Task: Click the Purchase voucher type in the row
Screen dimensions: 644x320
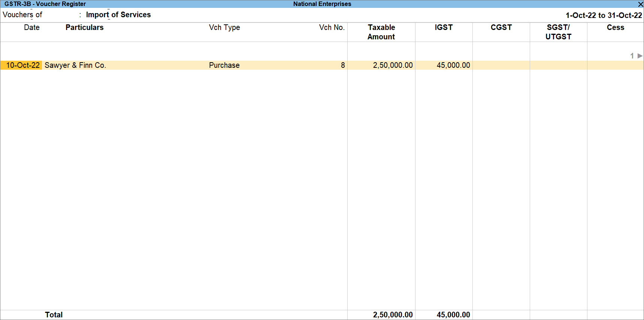Action: pos(224,65)
